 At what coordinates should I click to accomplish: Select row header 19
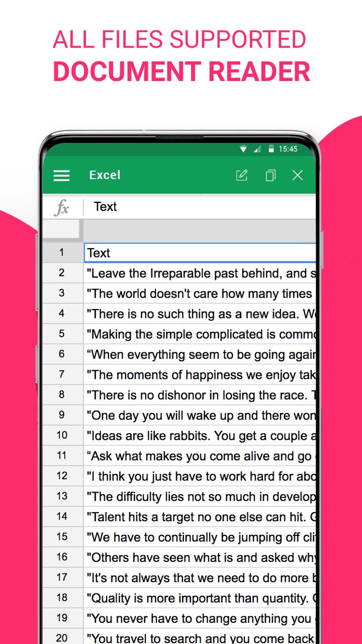(62, 618)
